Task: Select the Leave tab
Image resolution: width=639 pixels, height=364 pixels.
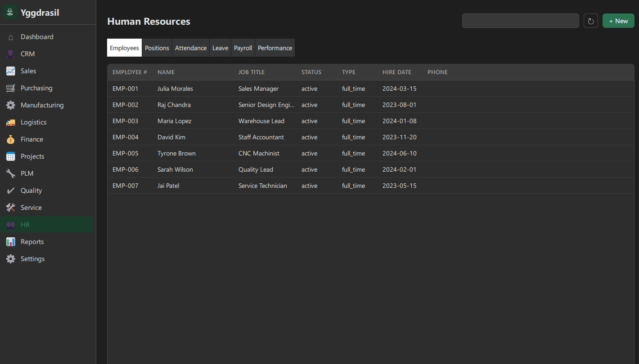Action: tap(220, 48)
